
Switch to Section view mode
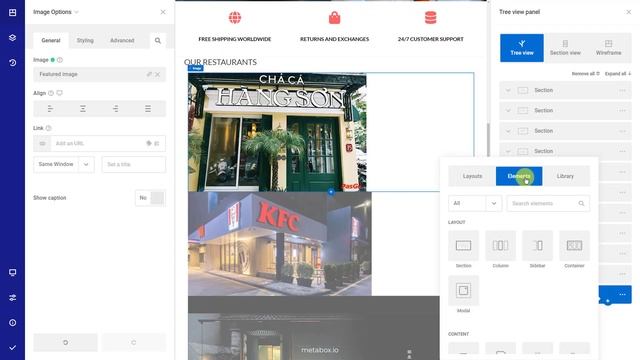(x=565, y=48)
